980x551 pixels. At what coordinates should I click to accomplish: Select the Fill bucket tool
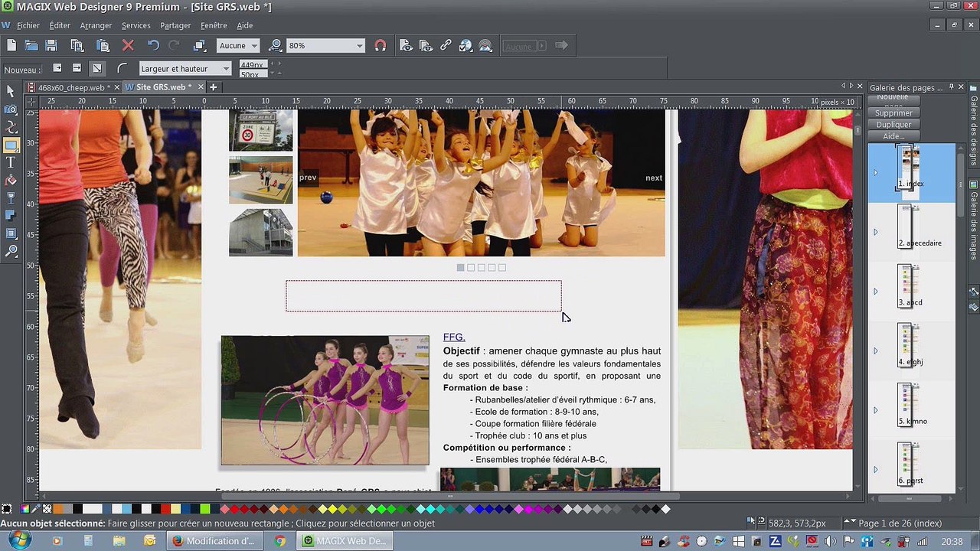(11, 181)
